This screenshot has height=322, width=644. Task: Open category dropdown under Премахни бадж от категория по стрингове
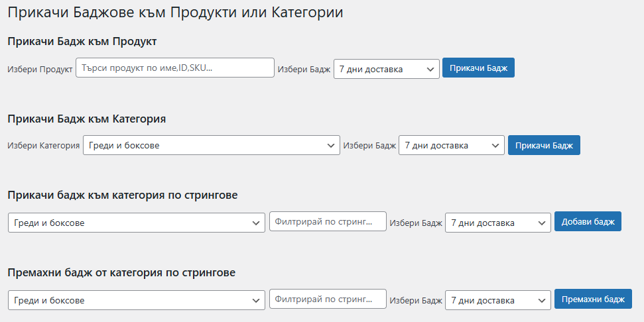point(137,300)
